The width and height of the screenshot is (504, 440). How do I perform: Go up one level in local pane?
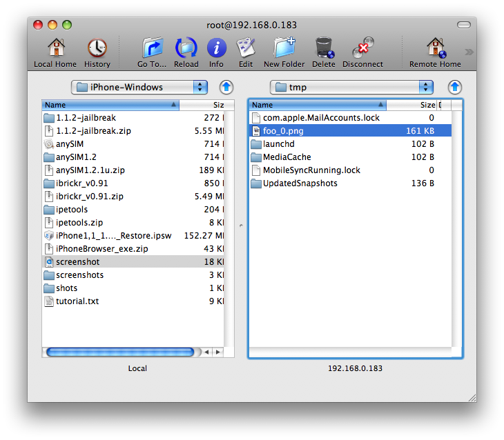click(226, 87)
